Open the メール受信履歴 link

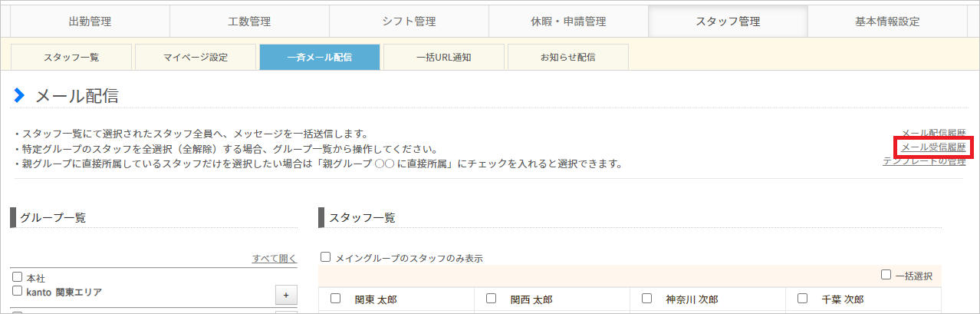pos(933,147)
